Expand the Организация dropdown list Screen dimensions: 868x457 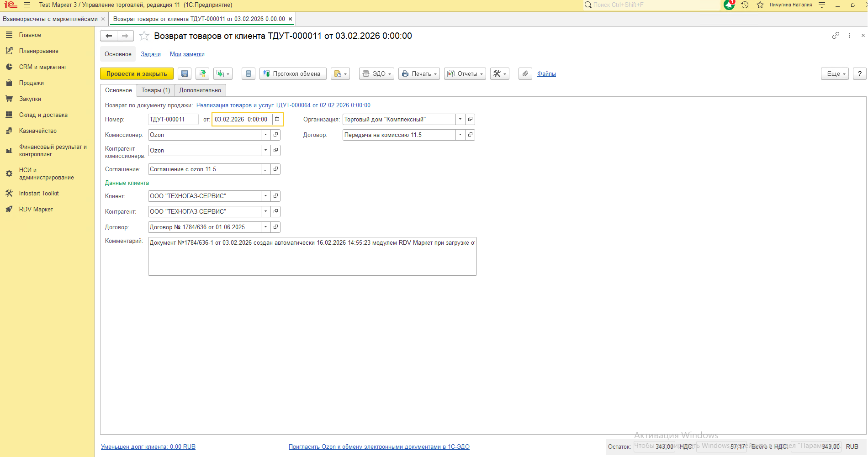460,120
